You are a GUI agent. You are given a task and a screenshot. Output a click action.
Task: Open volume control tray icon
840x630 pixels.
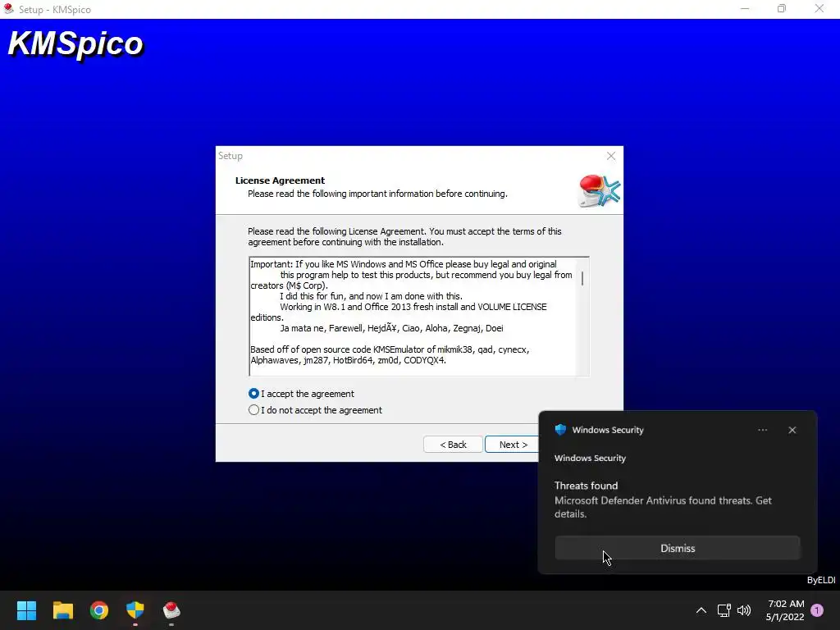coord(744,610)
